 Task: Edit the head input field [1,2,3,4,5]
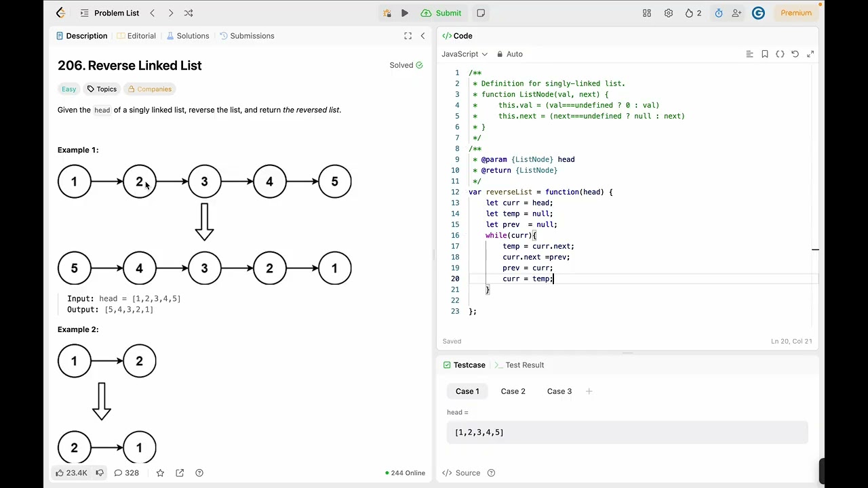pos(627,432)
